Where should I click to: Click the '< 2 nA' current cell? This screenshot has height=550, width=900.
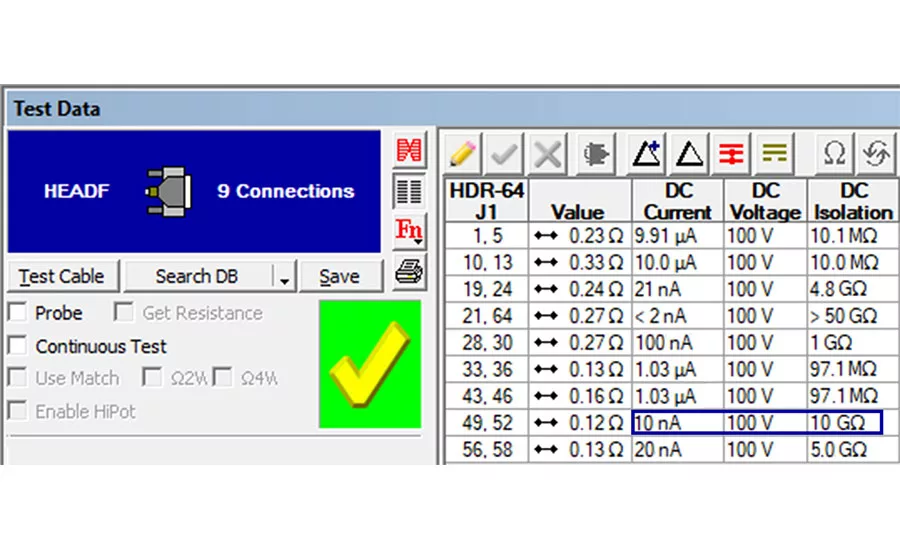[678, 316]
